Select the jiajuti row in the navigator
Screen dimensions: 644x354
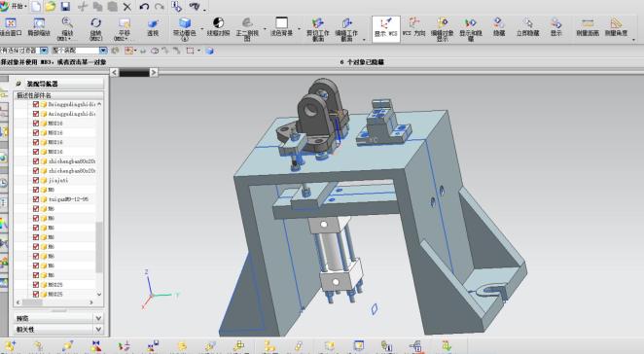(58, 180)
